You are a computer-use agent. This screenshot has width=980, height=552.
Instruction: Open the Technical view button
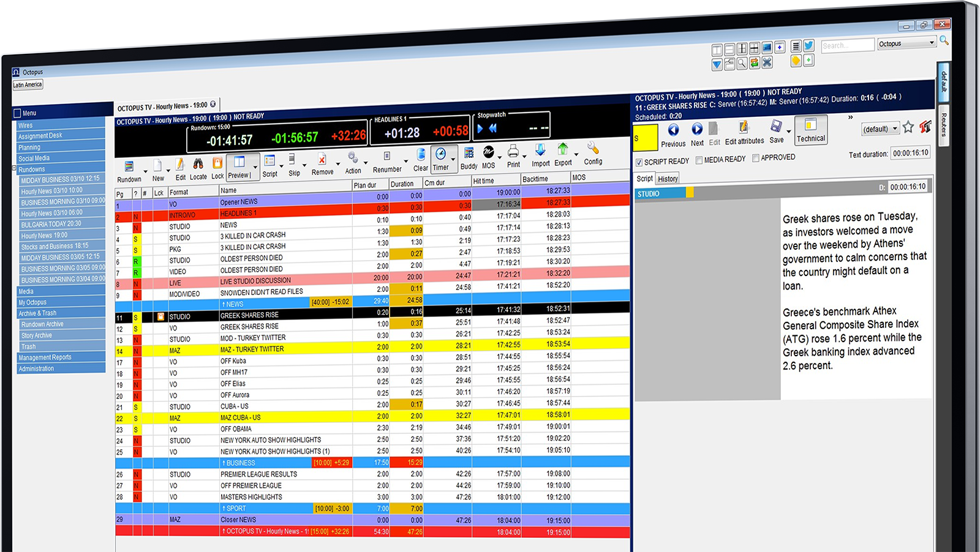coord(811,130)
